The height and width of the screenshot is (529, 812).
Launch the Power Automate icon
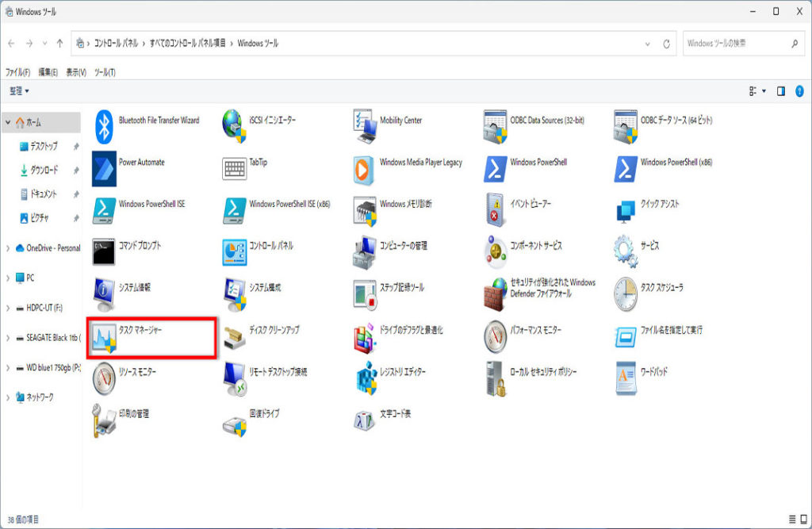pos(105,169)
